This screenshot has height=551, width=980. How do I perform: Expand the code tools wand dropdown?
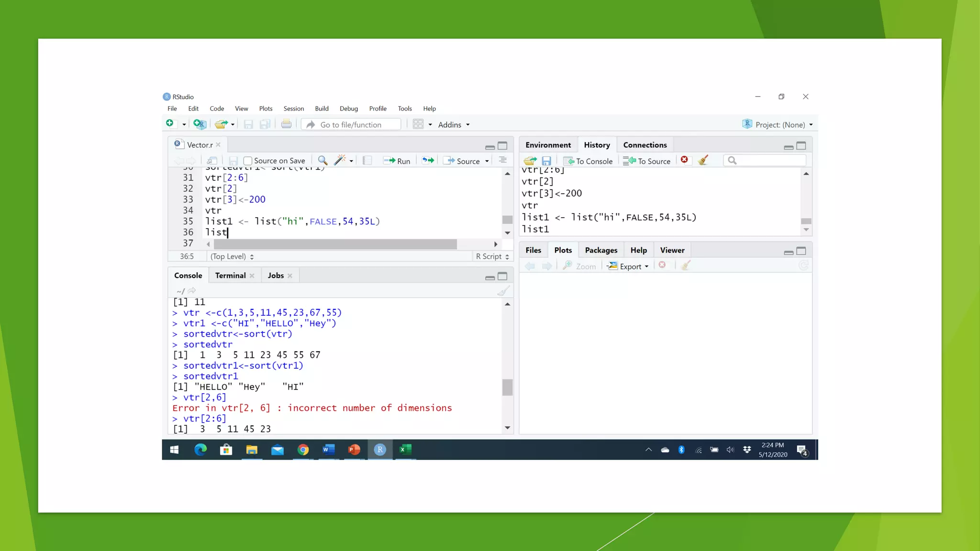[x=351, y=161]
